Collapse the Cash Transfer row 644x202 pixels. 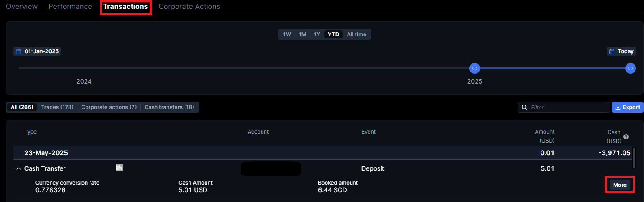[x=18, y=169]
